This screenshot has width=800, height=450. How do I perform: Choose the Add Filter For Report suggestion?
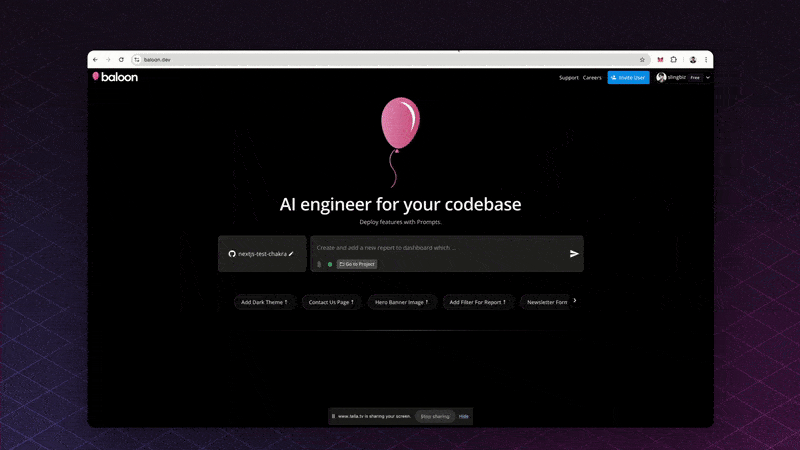478,302
